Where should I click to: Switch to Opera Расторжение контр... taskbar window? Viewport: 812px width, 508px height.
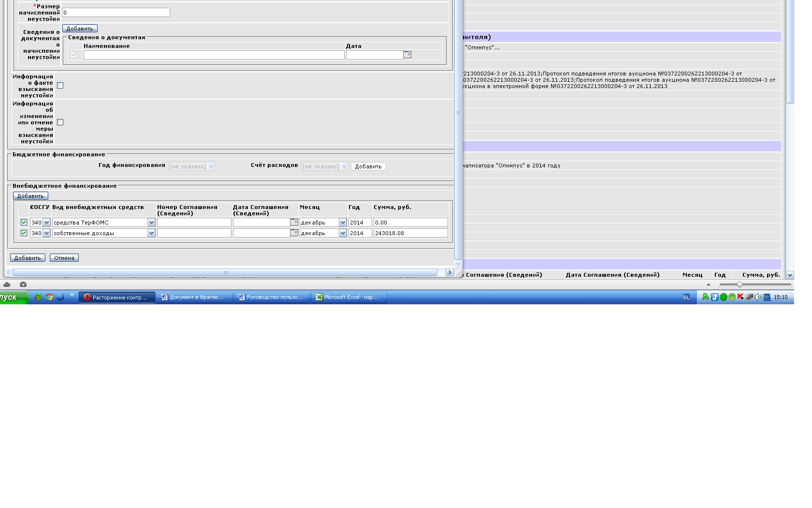click(x=117, y=298)
